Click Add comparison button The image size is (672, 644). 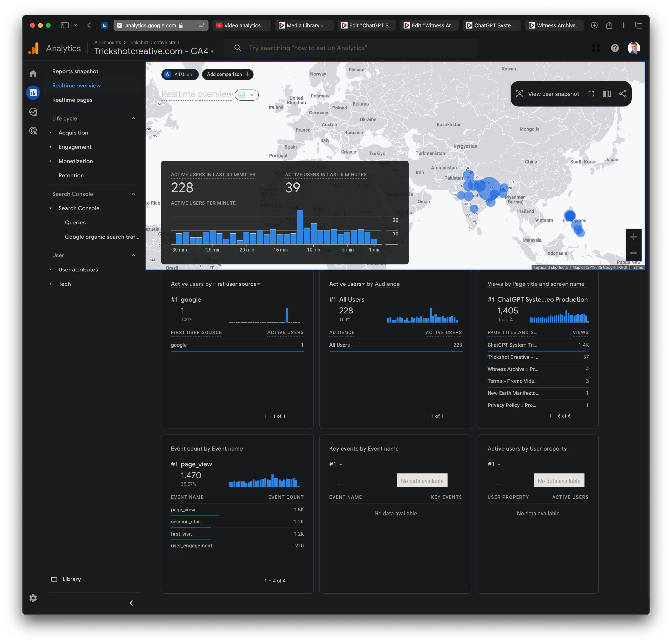(x=228, y=74)
